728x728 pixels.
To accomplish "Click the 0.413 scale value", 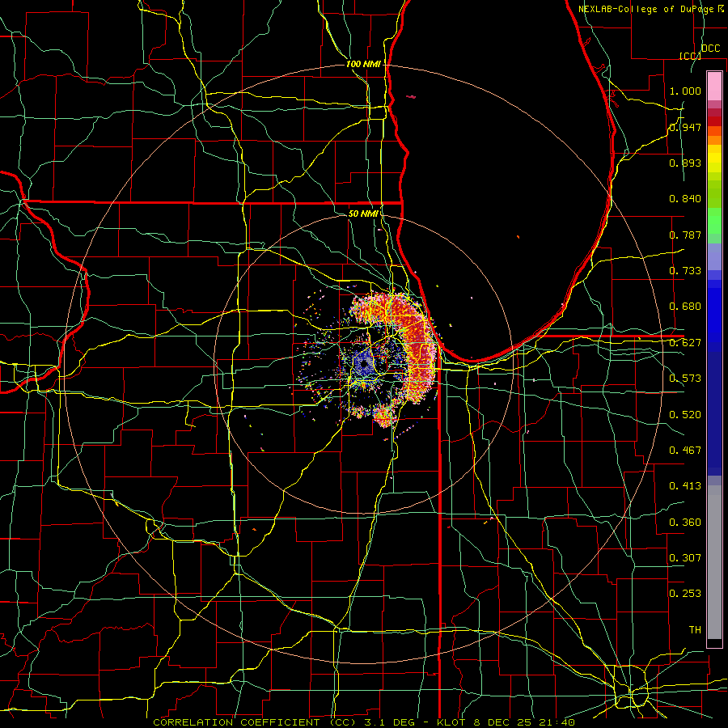I will [685, 486].
